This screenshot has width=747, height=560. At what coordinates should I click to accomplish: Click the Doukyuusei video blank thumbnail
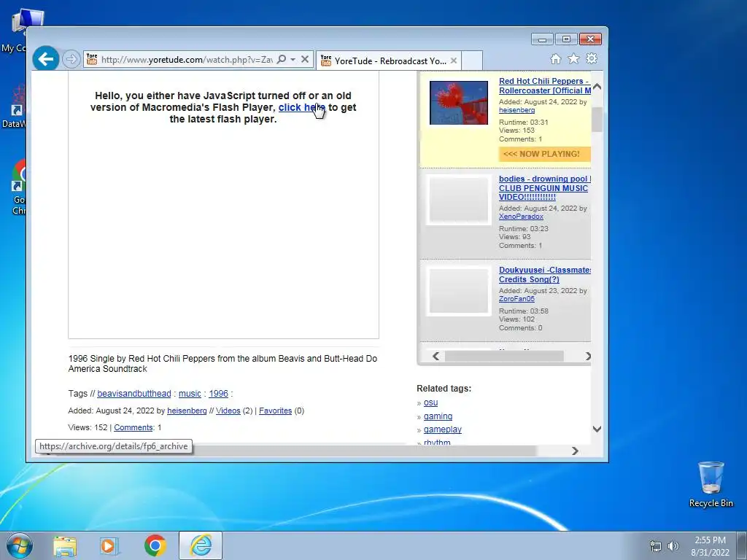click(x=458, y=292)
